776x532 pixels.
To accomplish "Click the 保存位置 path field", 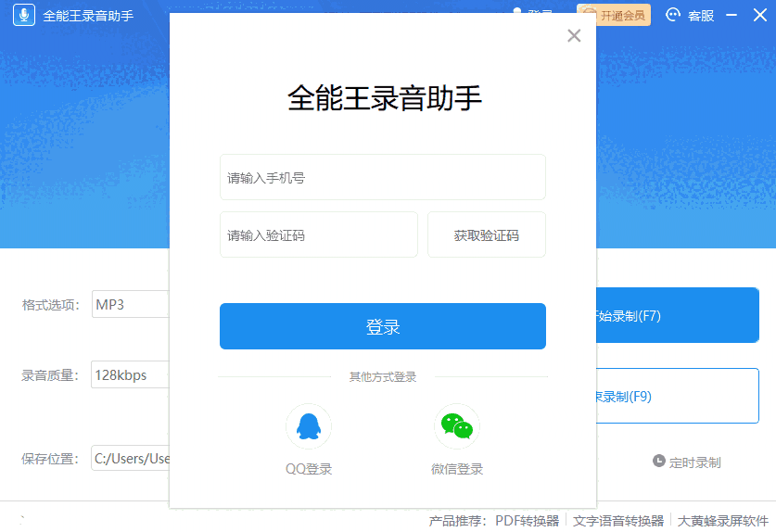I will tap(131, 458).
